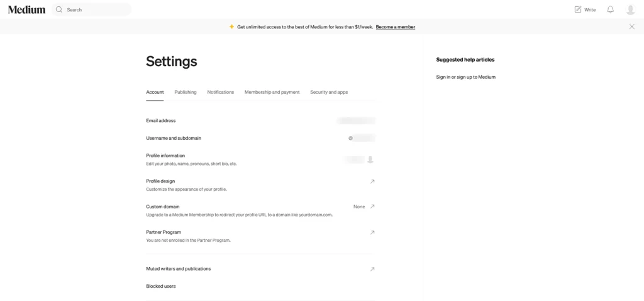Image resolution: width=644 pixels, height=301 pixels.
Task: Open Membership and payment tab
Action: coord(272,92)
